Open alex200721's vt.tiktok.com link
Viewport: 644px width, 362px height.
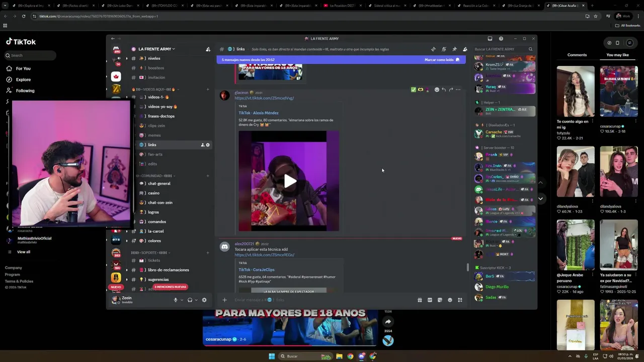tap(264, 255)
